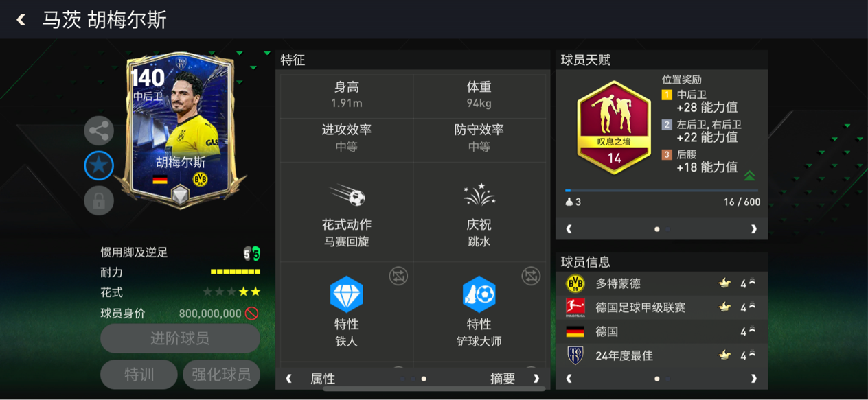868x400 pixels.
Task: Tap the share icon beside player card
Action: 99,130
